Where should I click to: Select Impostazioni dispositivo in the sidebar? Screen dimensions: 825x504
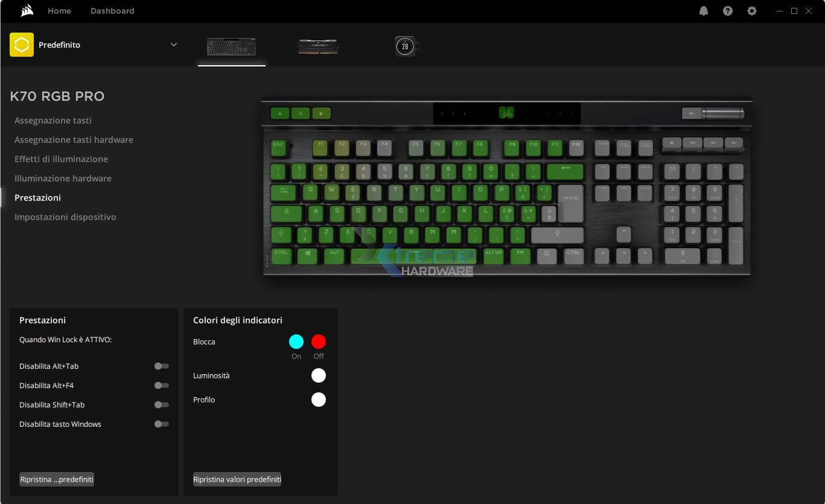[65, 217]
